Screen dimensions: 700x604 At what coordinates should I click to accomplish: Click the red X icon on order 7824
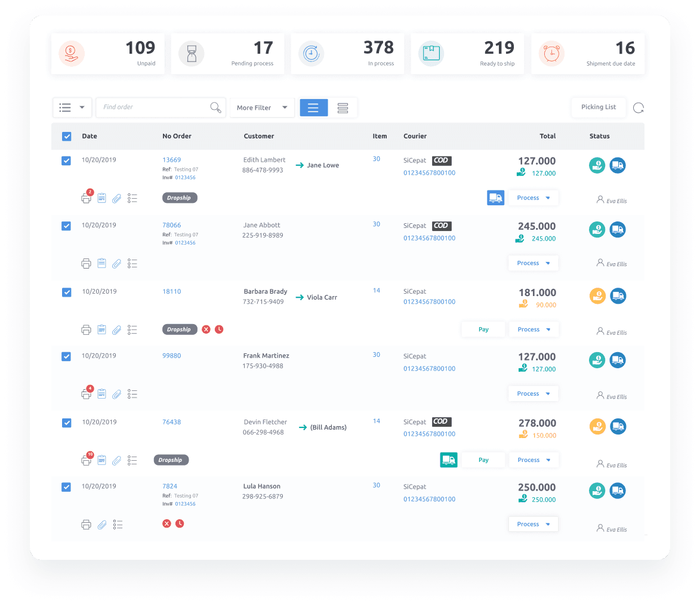click(166, 523)
